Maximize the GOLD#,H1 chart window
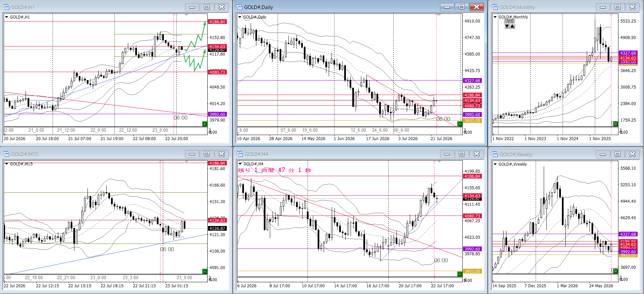The width and height of the screenshot is (644, 294). (x=207, y=7)
